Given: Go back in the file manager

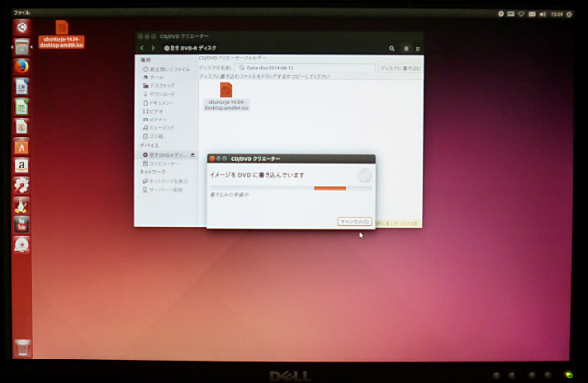Looking at the screenshot, I should [142, 48].
